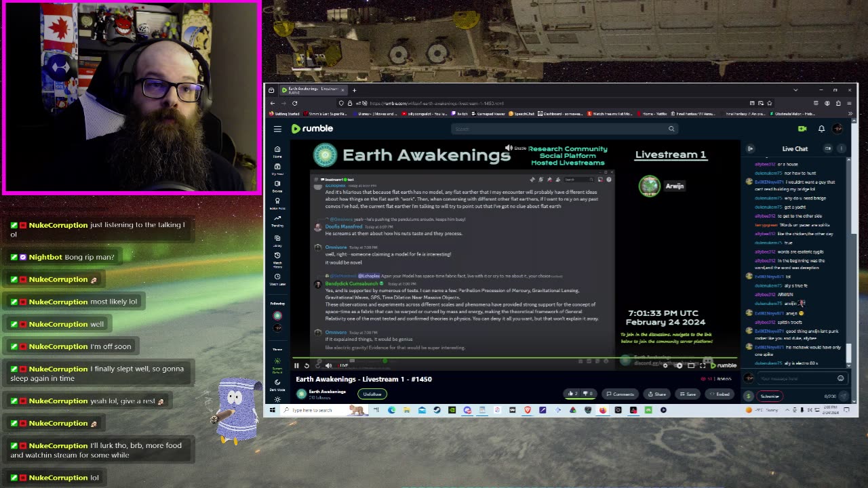Open browser application menu
This screenshot has width=868, height=488.
click(x=850, y=103)
